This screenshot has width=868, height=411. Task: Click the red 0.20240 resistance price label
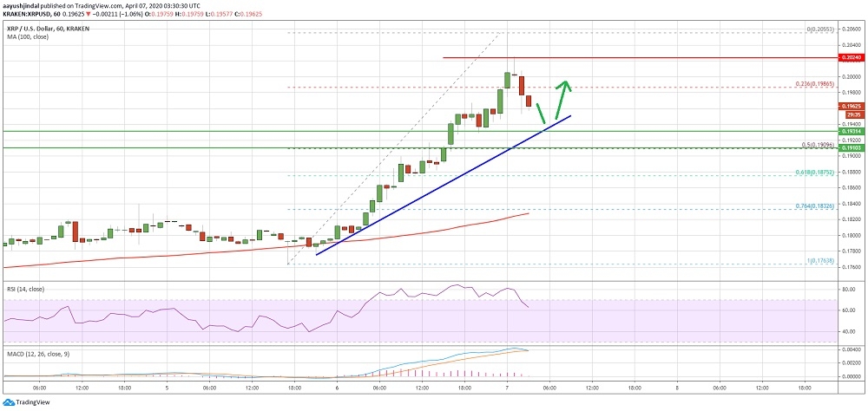coord(851,57)
